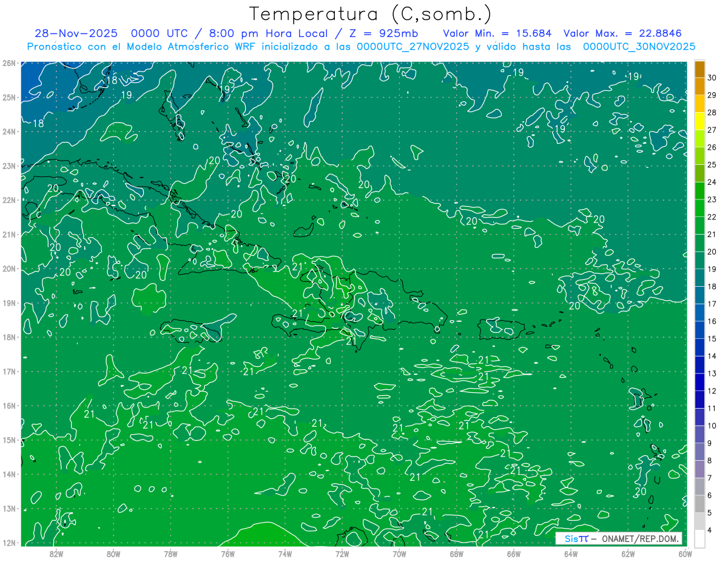Click the longitude label "60W"
This screenshot has width=728, height=562.
point(686,554)
